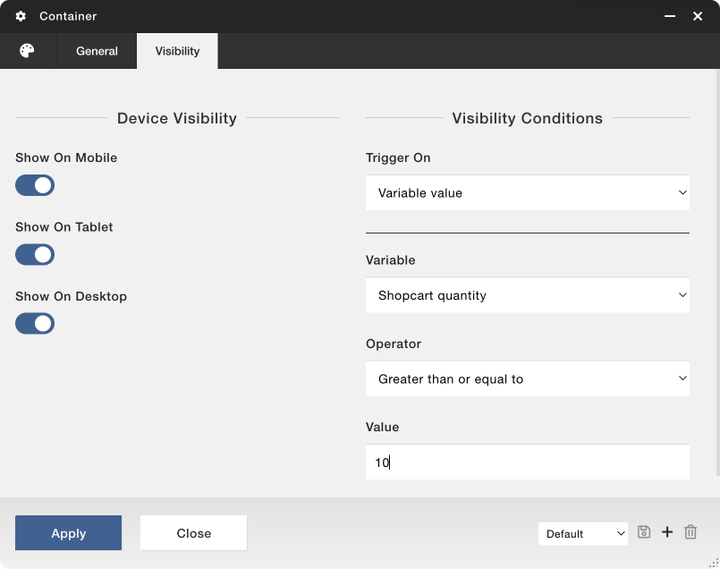This screenshot has width=720, height=569.
Task: Select the Visibility tab
Action: coord(177,51)
